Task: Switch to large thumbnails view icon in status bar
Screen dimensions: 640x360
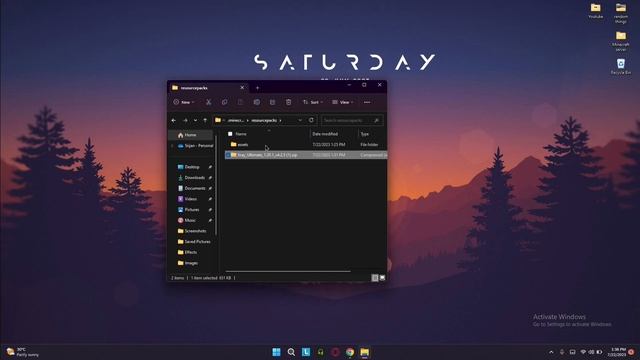Action: pyautogui.click(x=382, y=278)
